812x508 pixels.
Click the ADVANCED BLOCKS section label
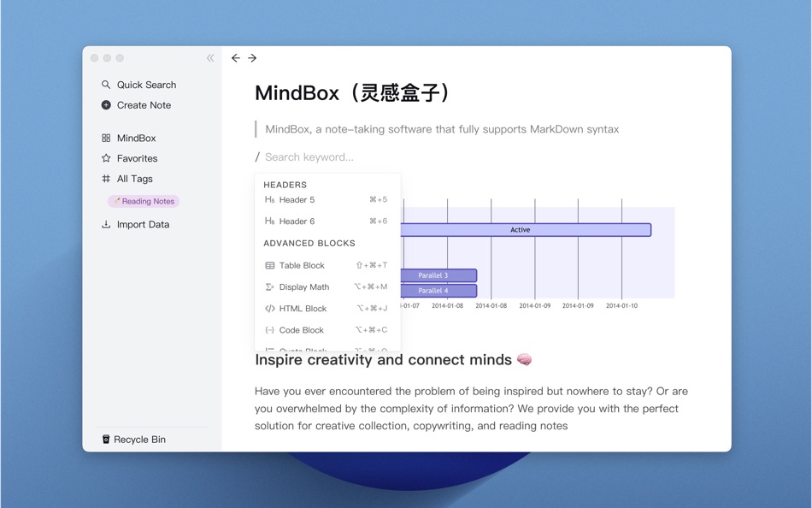tap(309, 243)
